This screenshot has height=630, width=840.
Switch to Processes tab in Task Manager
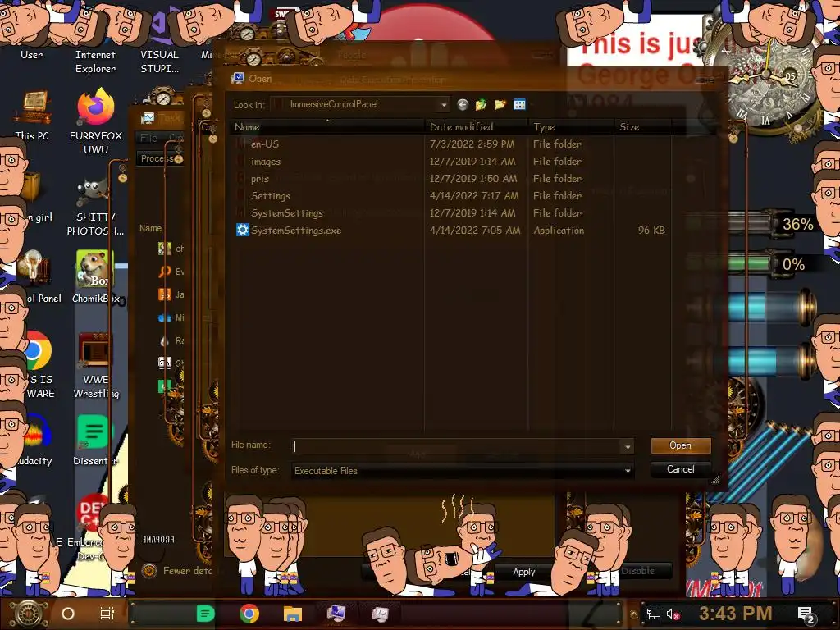158,158
